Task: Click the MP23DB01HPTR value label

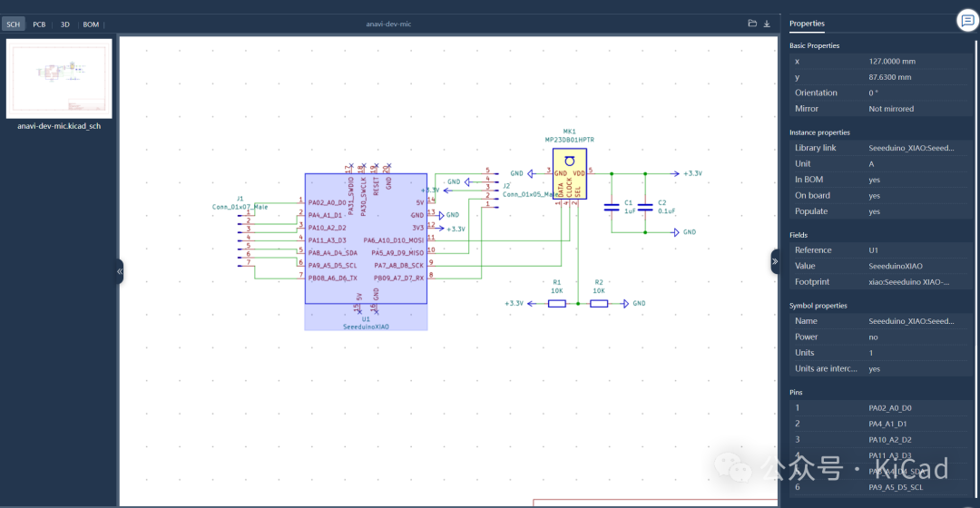Action: (x=569, y=140)
